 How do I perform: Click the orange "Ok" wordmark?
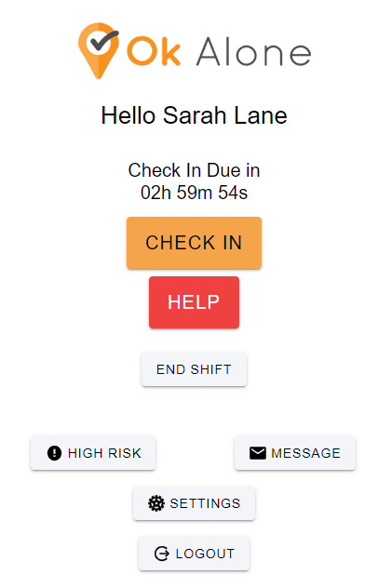pos(154,51)
